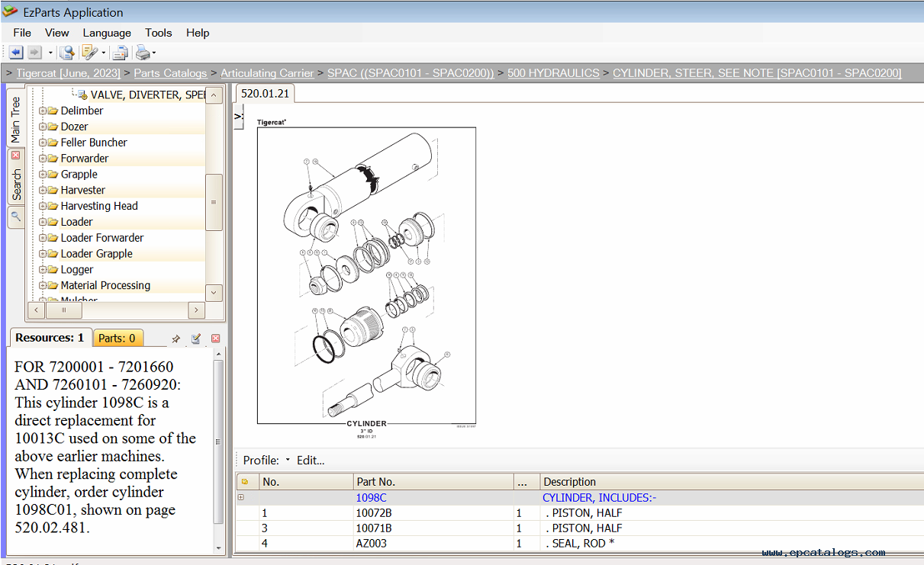Click the tree scroll-down arrow
The image size is (924, 565).
point(214,292)
